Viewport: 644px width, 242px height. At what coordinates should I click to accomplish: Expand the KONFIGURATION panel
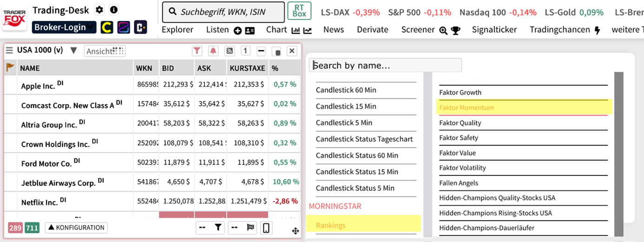[x=76, y=228]
